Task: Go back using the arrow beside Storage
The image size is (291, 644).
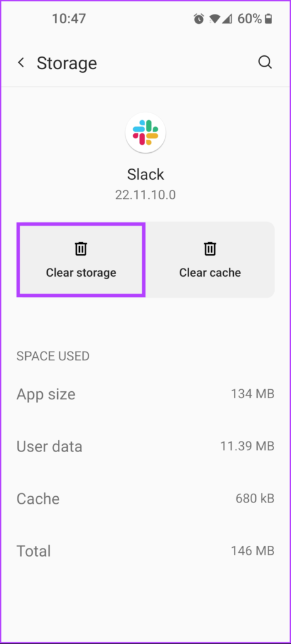Action: click(x=21, y=62)
